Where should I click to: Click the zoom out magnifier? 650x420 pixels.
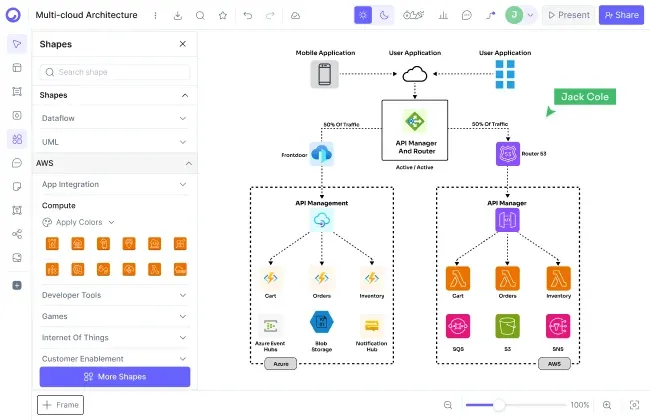(448, 405)
